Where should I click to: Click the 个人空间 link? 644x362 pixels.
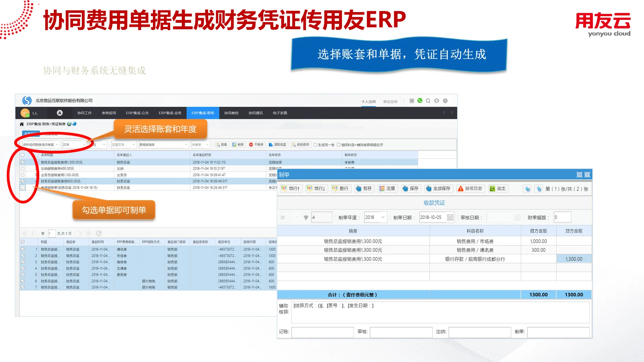pyautogui.click(x=368, y=102)
